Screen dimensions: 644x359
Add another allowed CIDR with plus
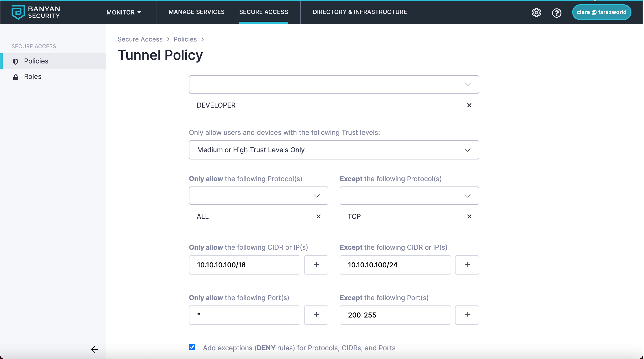pyautogui.click(x=316, y=265)
